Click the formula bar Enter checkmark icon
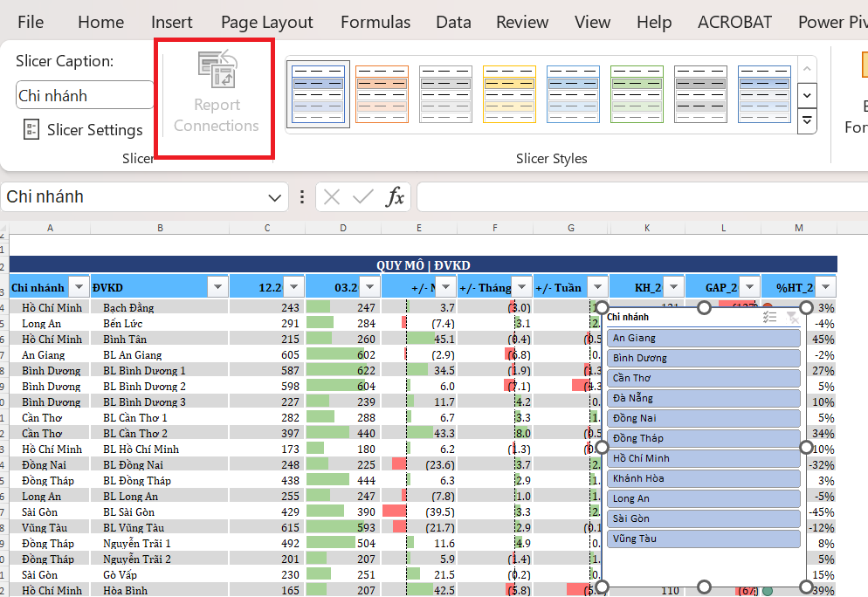 363,197
